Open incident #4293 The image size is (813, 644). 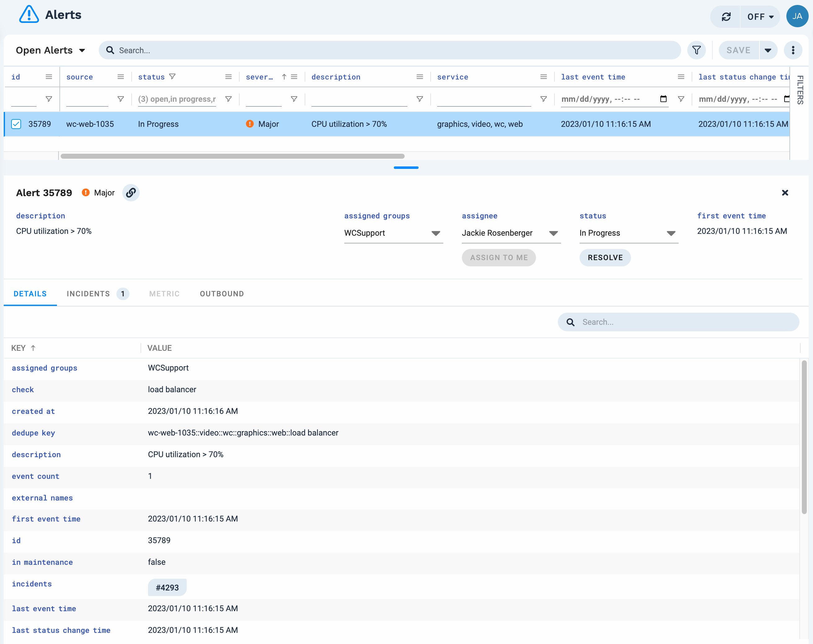(167, 587)
